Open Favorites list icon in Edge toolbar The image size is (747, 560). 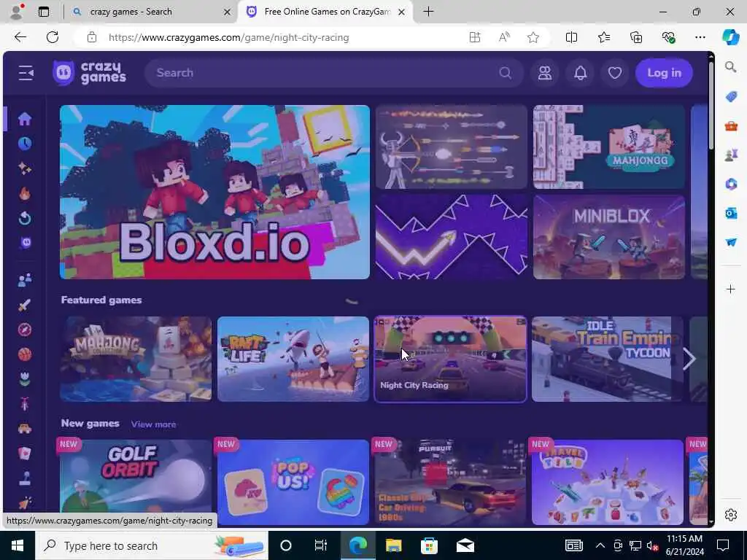coord(603,37)
